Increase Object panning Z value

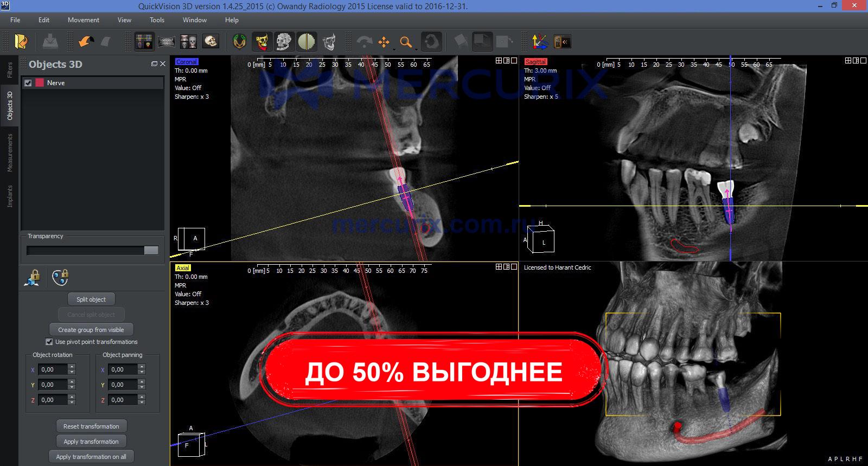(142, 397)
